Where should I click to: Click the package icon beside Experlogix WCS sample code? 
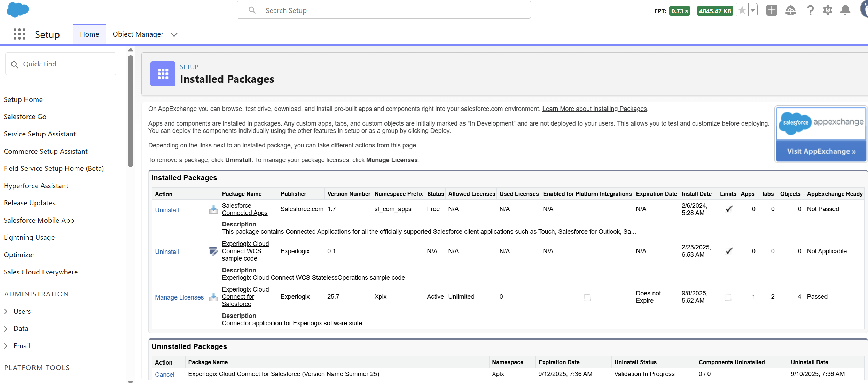pyautogui.click(x=213, y=251)
